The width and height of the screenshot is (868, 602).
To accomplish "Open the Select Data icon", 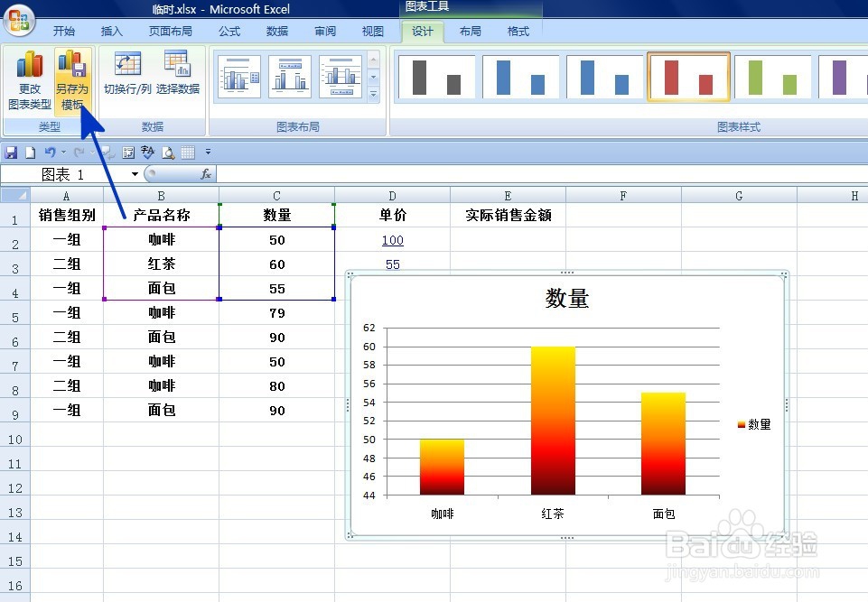I will point(177,77).
